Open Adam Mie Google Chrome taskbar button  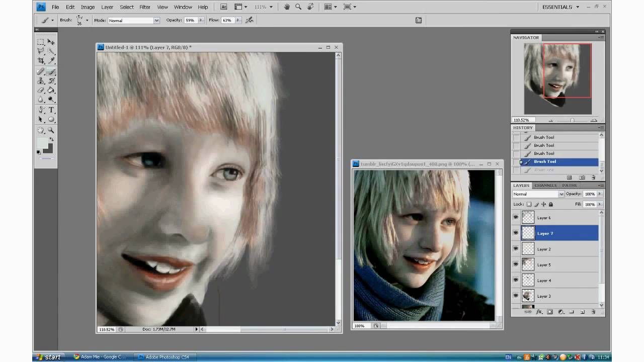pyautogui.click(x=100, y=357)
